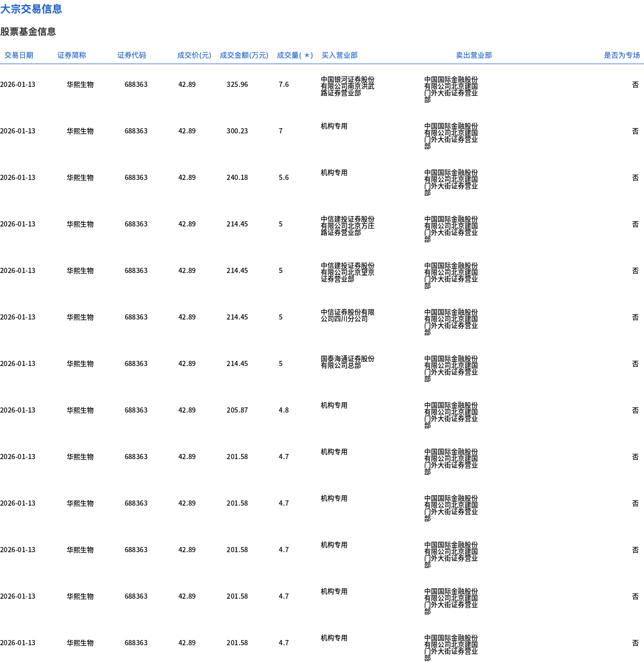Click 688363 in the 300.23 row
Viewport: 644px width, 669px height.
click(x=136, y=131)
